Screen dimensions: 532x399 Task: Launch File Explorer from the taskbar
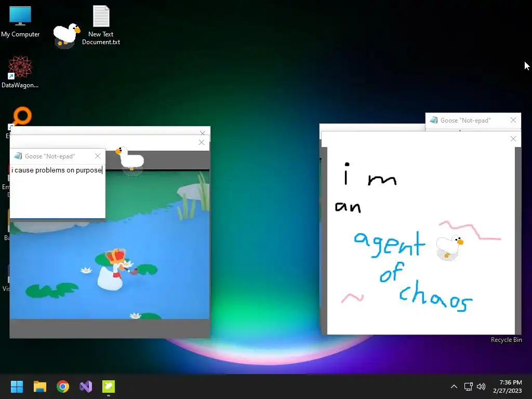pos(39,387)
